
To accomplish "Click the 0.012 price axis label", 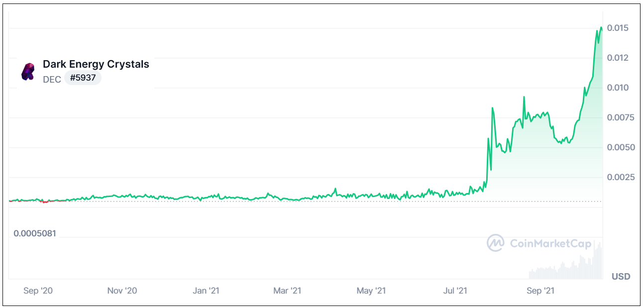I will tap(618, 58).
